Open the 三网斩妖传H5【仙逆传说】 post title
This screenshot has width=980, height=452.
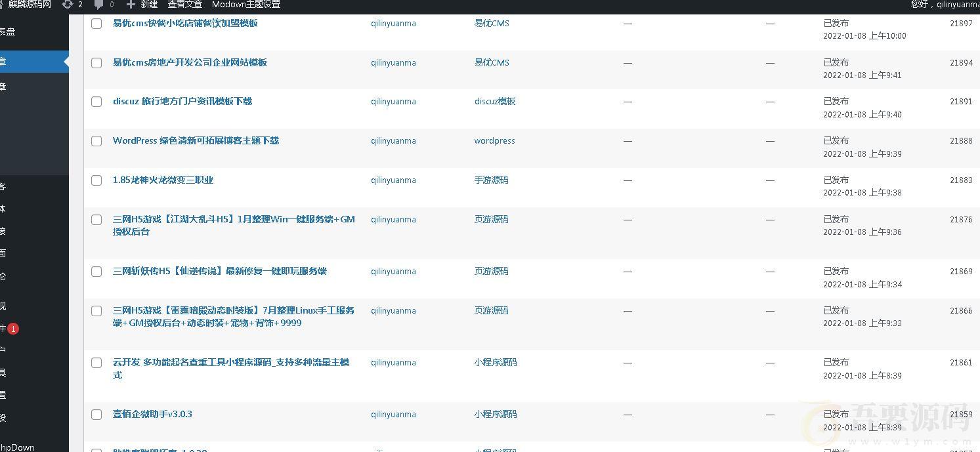pos(220,271)
